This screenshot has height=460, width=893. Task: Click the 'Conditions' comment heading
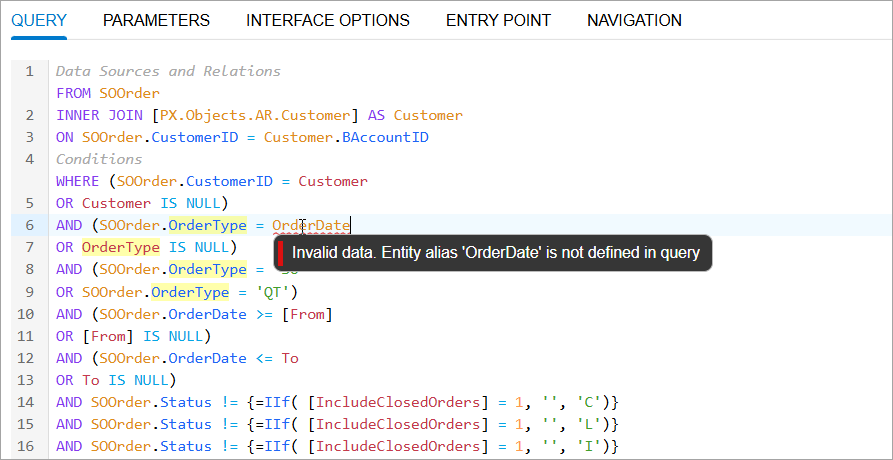[x=99, y=159]
